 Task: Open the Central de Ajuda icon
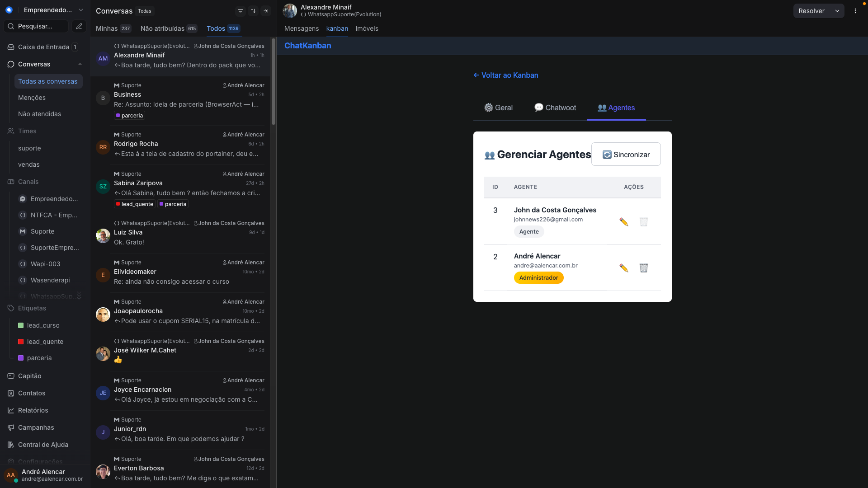[11, 445]
